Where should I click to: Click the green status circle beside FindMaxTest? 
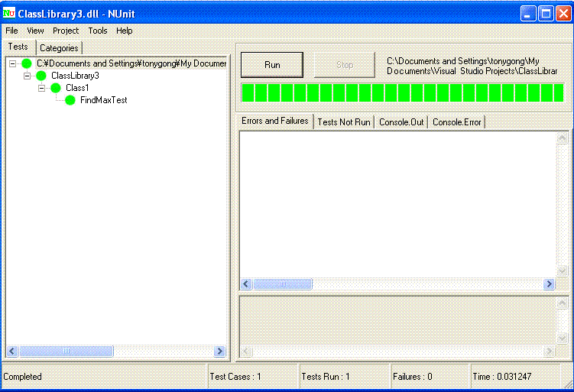[70, 100]
